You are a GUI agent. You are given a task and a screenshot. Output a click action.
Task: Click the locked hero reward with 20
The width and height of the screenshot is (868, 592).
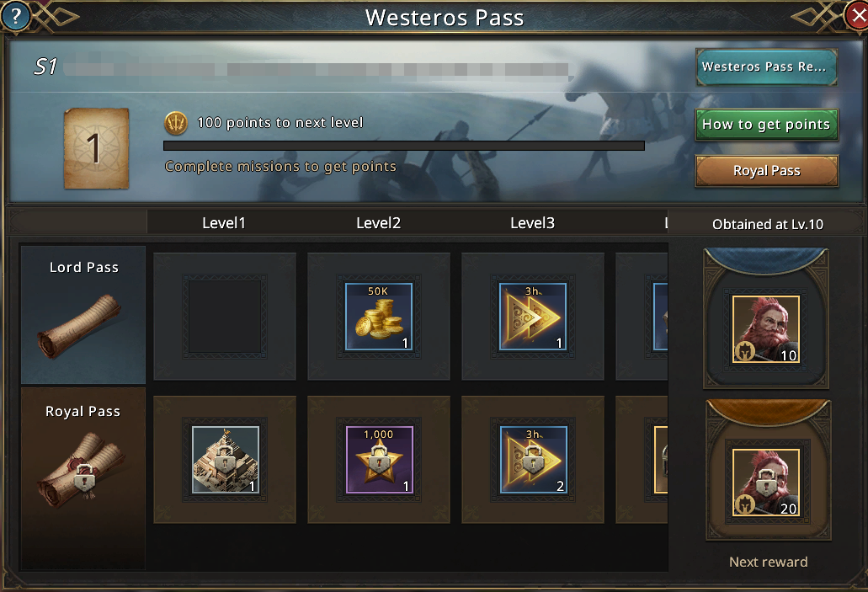click(x=766, y=483)
